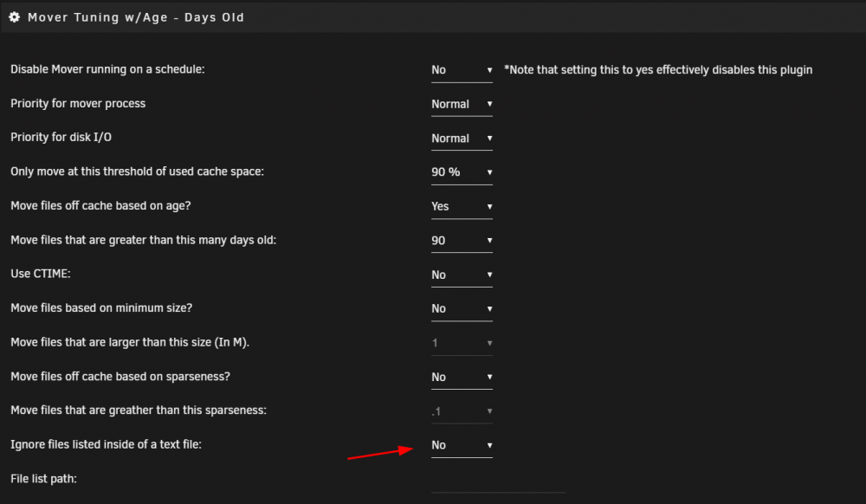The height and width of the screenshot is (504, 866).
Task: Click the Move files based on minimum size label
Action: 101,308
